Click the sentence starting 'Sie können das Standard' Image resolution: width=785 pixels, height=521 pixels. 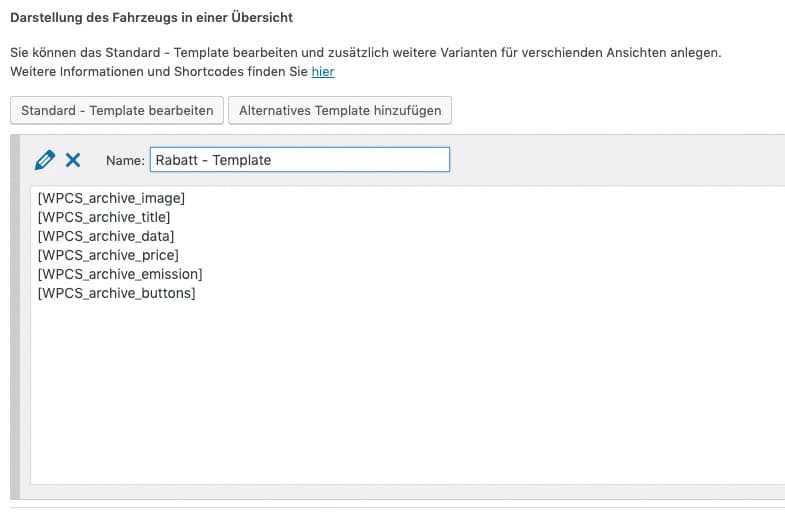(365, 51)
